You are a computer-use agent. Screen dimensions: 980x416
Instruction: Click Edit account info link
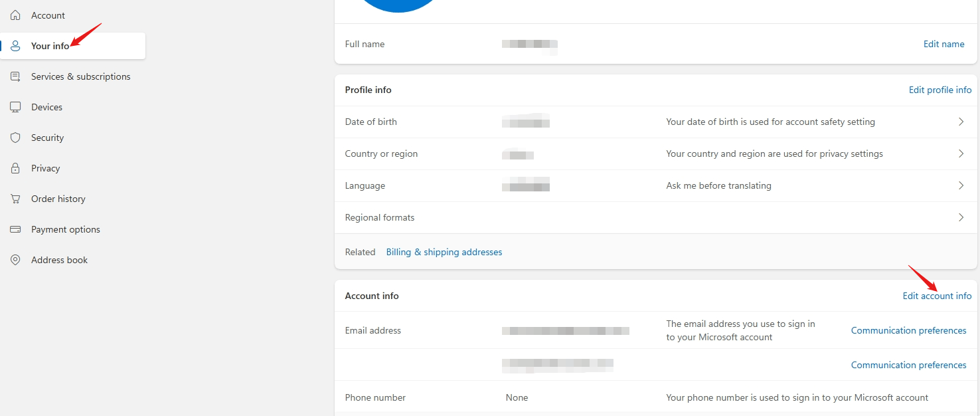(937, 296)
